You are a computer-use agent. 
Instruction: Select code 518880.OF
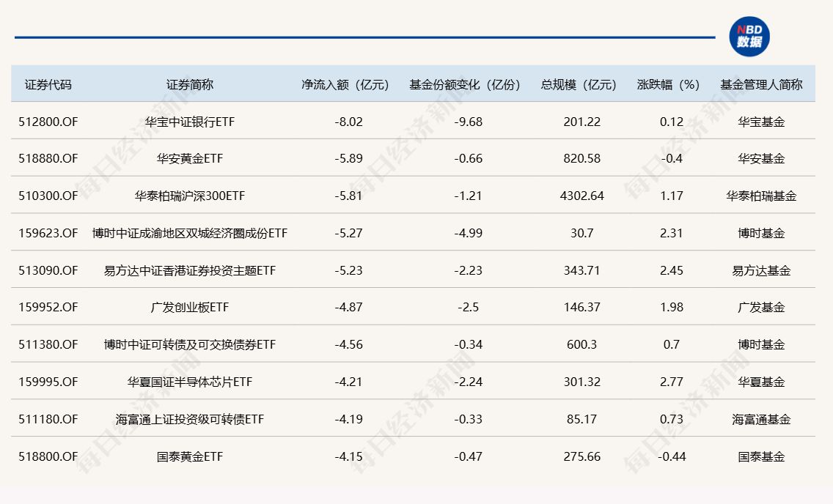pos(48,159)
